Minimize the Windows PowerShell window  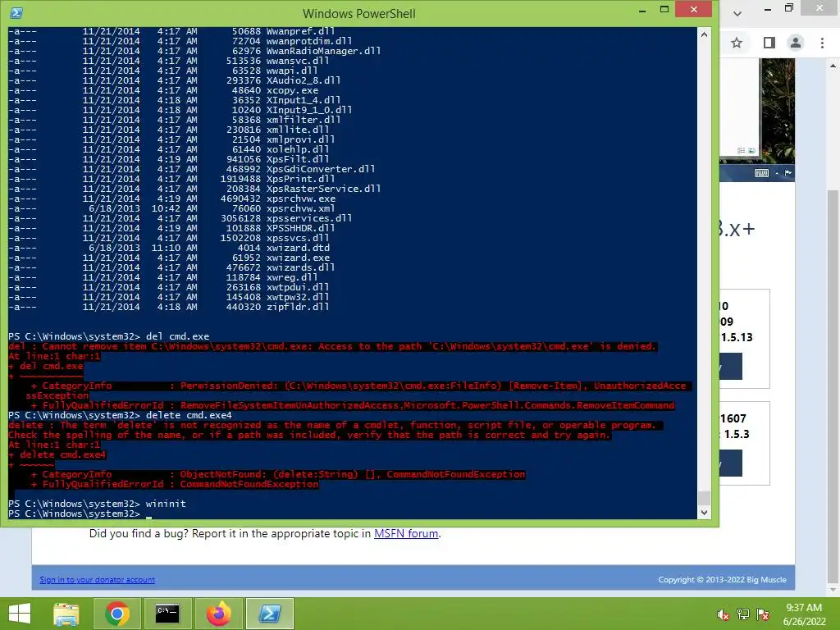[642, 10]
